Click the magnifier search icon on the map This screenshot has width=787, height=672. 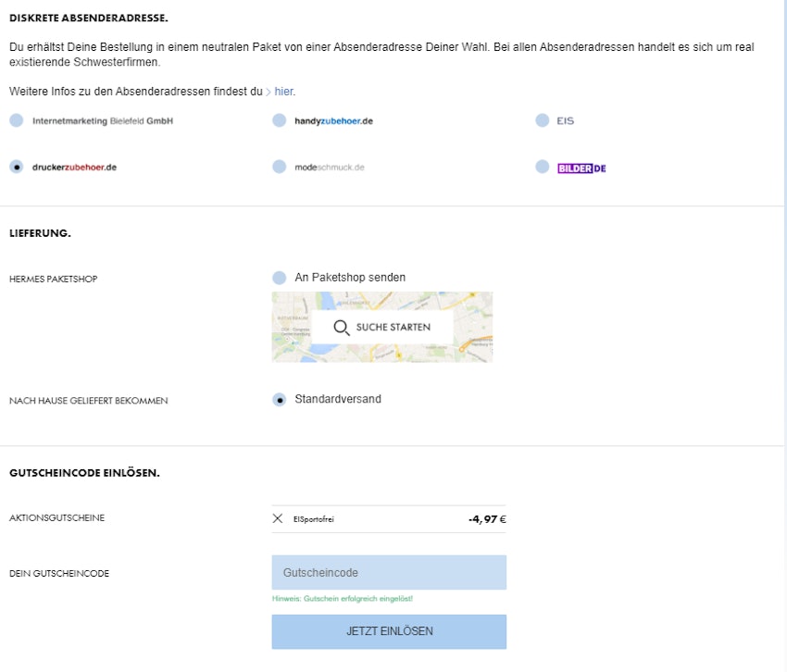pyautogui.click(x=342, y=327)
